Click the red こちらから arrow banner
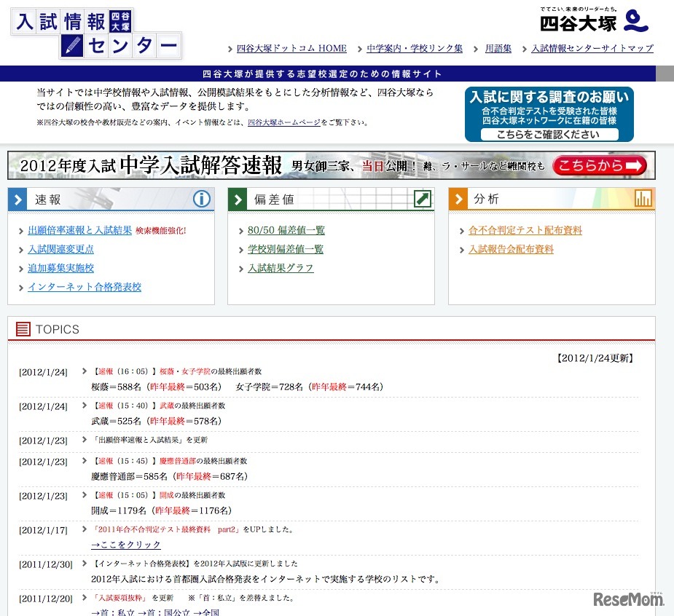Screen dimensions: 674x616 (599, 165)
